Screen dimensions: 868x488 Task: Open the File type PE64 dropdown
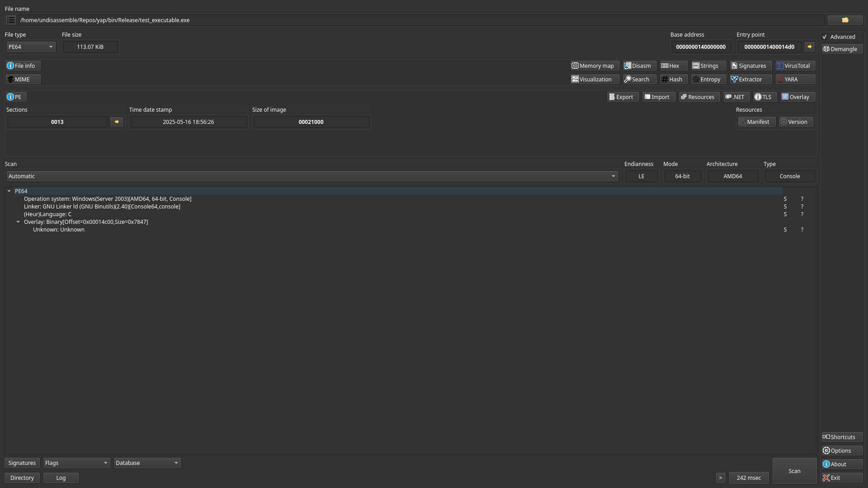pyautogui.click(x=31, y=47)
